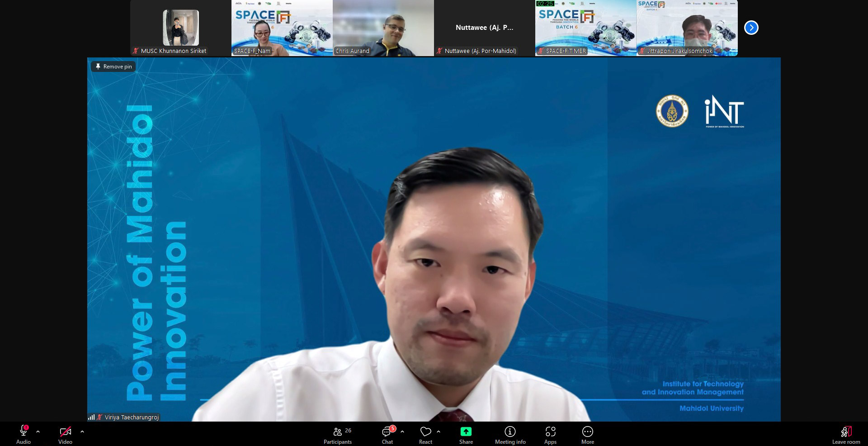Click Remove pin on the main video
Image resolution: width=868 pixels, height=446 pixels.
click(x=113, y=66)
